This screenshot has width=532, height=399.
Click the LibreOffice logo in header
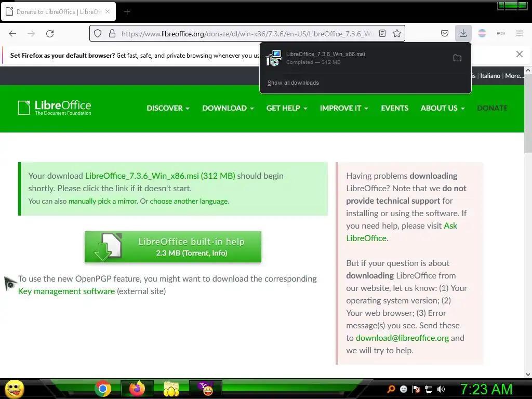click(55, 108)
